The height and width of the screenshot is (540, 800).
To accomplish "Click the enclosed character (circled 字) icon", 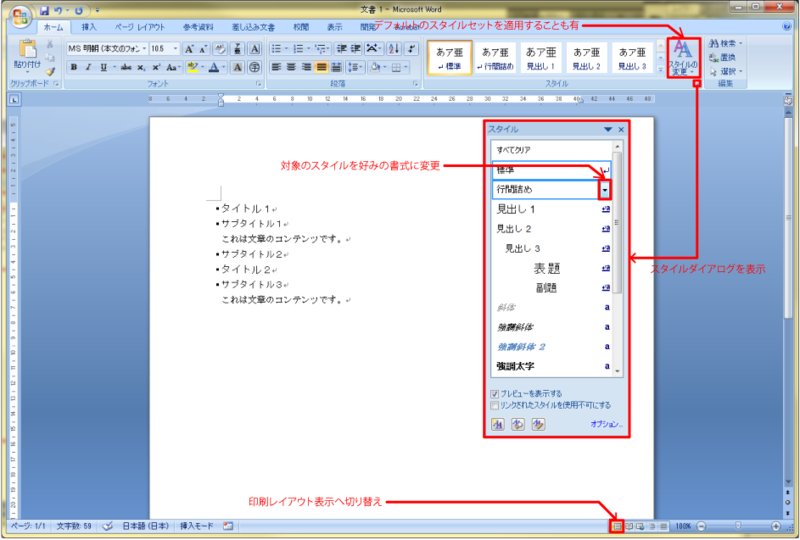I will 255,67.
